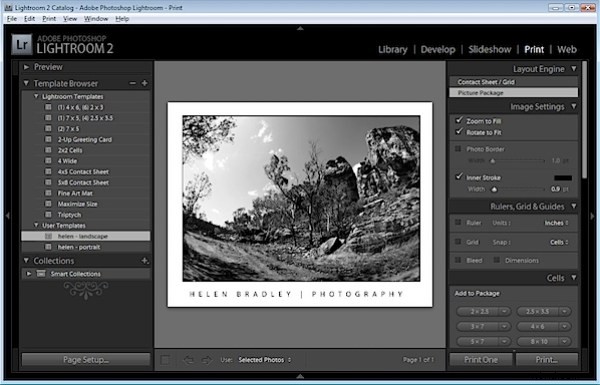Collapse the Template Browser panel
This screenshot has height=385, width=600.
[x=26, y=83]
